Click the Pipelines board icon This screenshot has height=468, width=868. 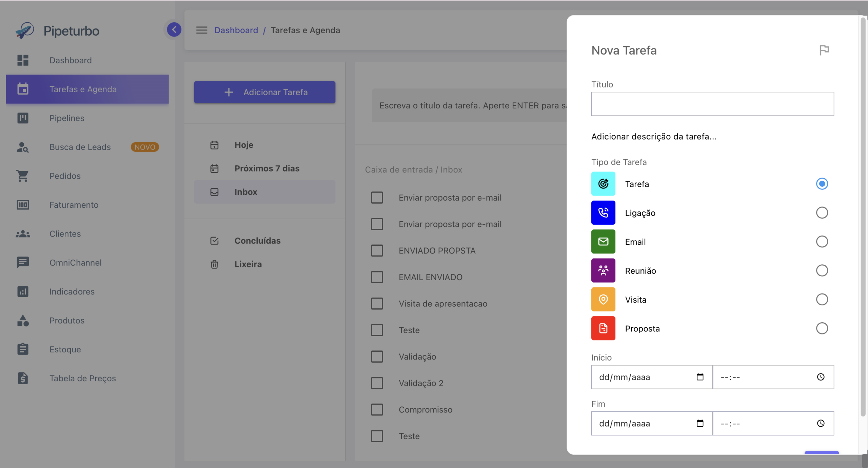click(23, 118)
